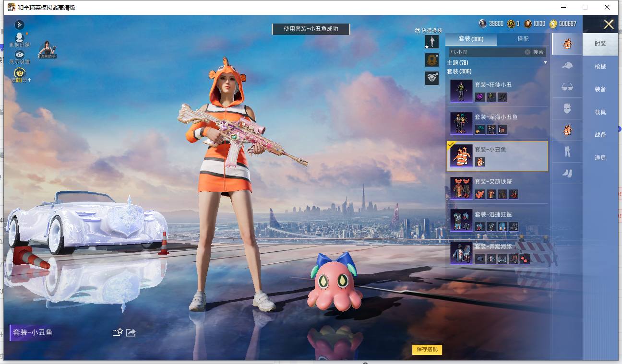This screenshot has height=364, width=622.
Task: Switch to the 套装(306) tab
Action: coord(471,39)
